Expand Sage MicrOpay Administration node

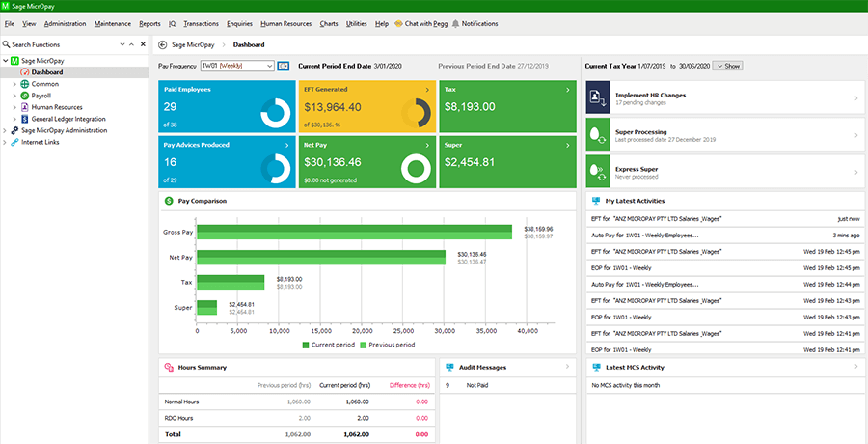pyautogui.click(x=5, y=131)
